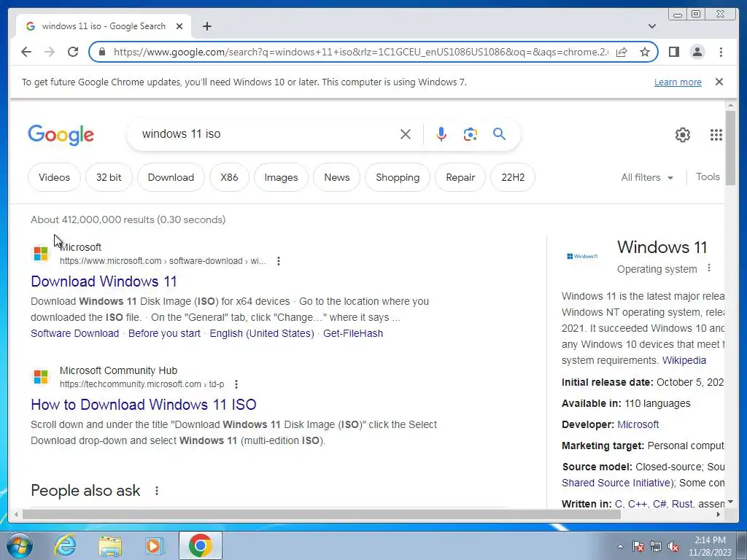Screen dimensions: 747x560
Task: Open the Software Download sublink
Action: 75,333
